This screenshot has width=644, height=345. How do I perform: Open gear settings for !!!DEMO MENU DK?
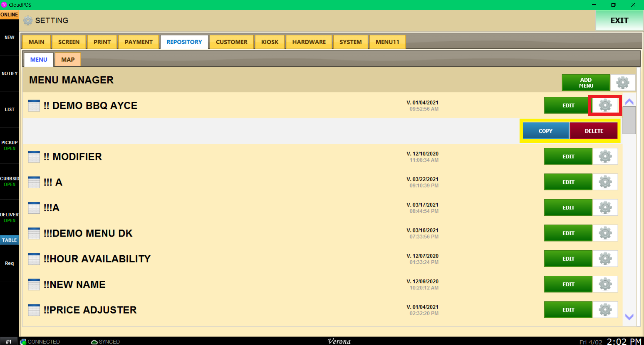605,233
